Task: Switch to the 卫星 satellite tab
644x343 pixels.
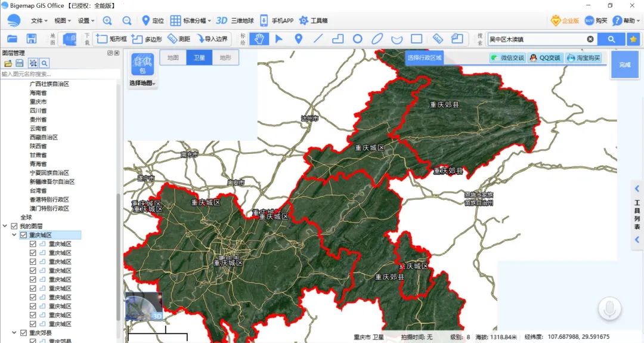Action: 199,58
